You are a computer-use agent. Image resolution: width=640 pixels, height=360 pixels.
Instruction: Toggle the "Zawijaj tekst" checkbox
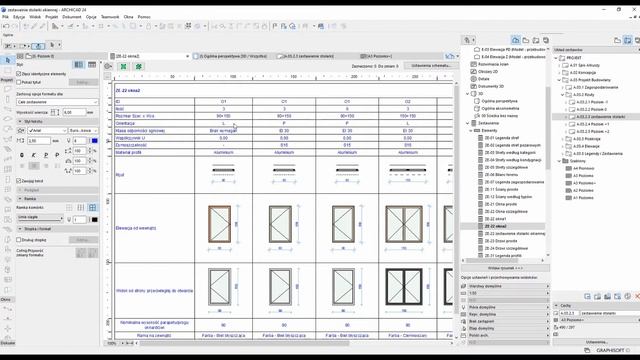coord(19,180)
